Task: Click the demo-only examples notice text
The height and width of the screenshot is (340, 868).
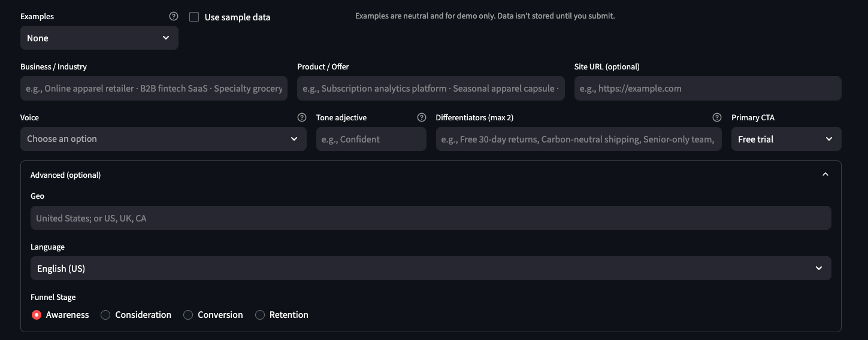Action: click(x=485, y=16)
